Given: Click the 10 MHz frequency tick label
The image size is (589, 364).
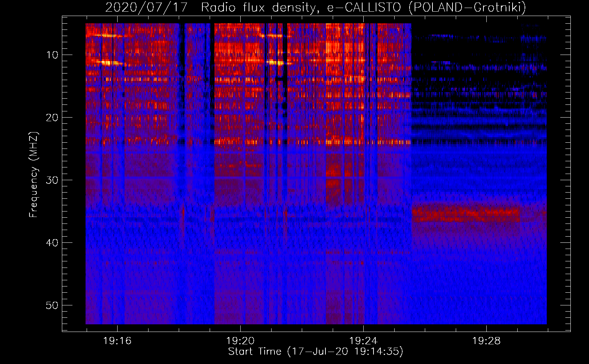Looking at the screenshot, I should [52, 55].
